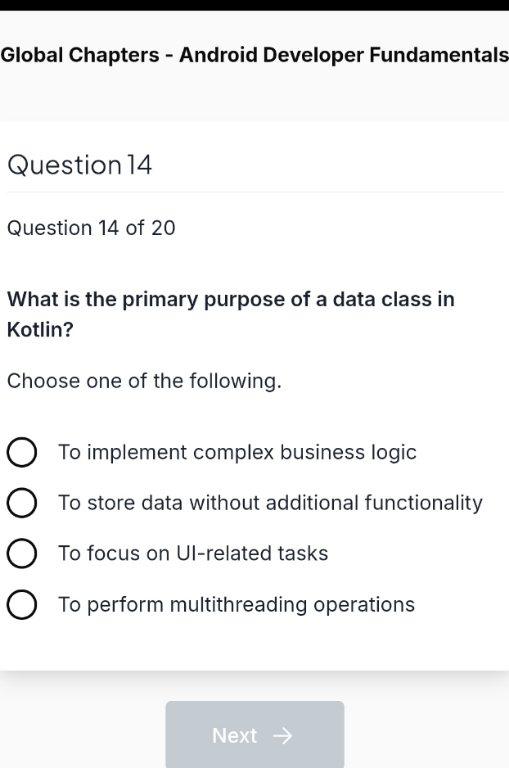Click the arrow icon inside Next button
This screenshot has height=768, width=509.
coord(282,735)
